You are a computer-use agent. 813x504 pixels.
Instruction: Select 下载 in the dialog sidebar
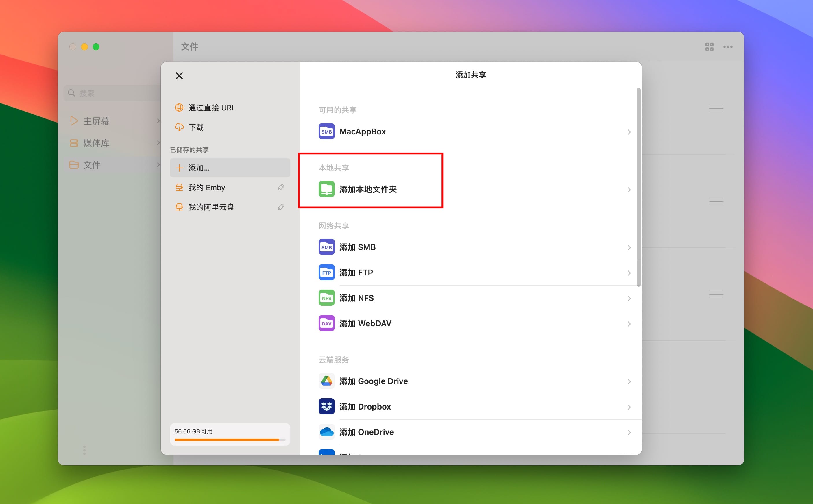coord(230,127)
